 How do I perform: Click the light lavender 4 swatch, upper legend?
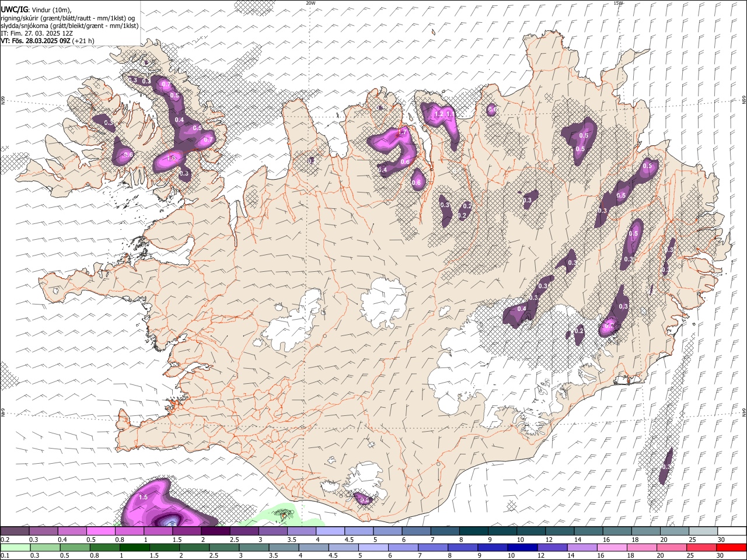[x=330, y=531]
